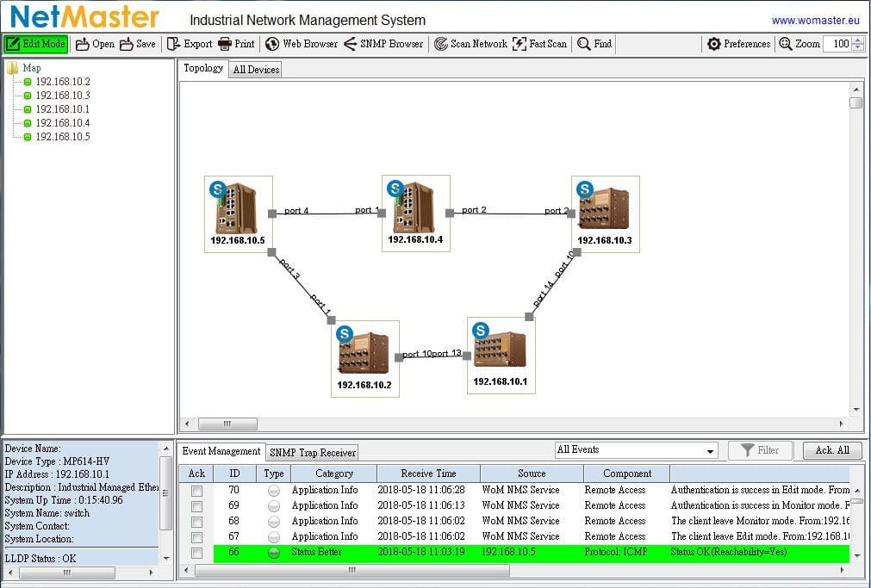
Task: Increase zoom with the stepper up arrow
Action: [857, 40]
